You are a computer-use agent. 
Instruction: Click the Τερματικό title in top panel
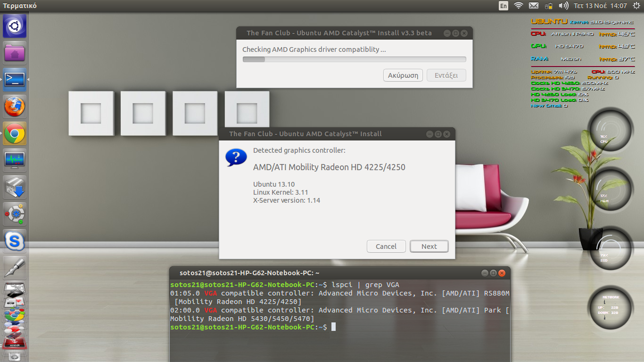click(x=20, y=6)
